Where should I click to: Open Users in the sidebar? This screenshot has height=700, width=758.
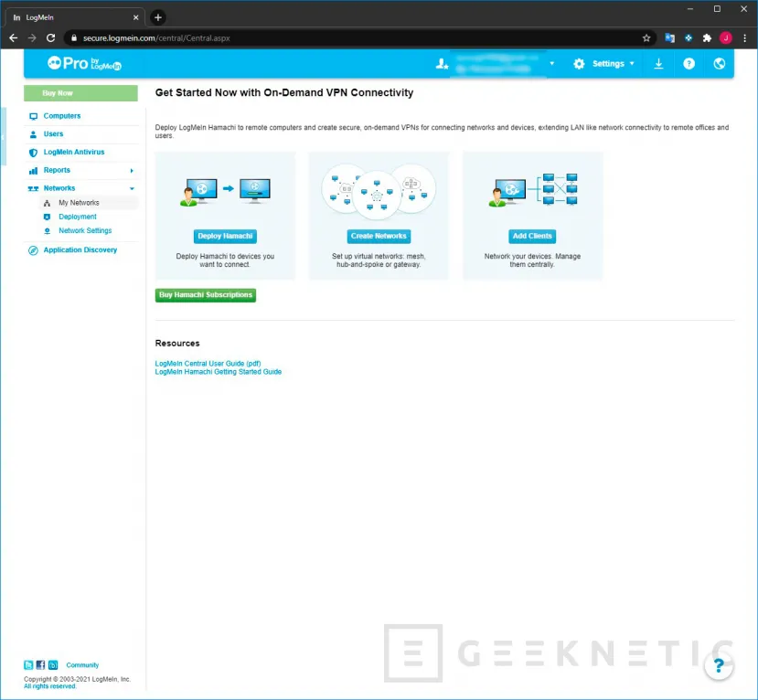[x=53, y=133]
